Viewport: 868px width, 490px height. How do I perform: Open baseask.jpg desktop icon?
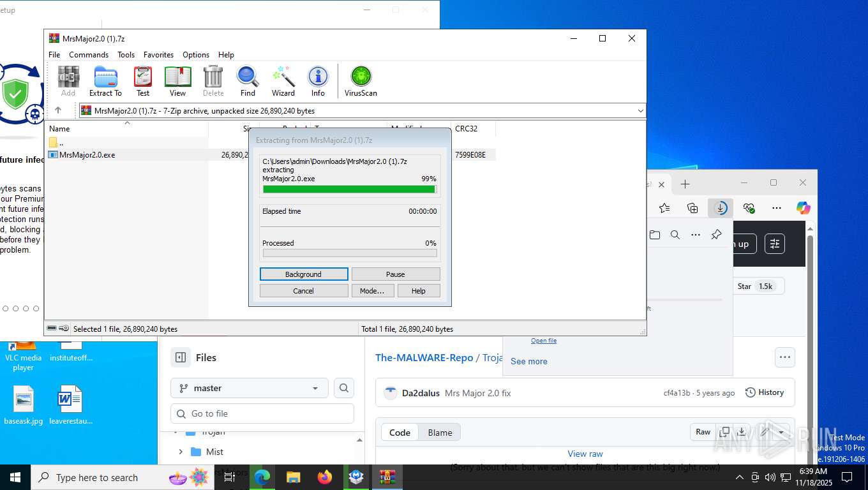pos(24,405)
